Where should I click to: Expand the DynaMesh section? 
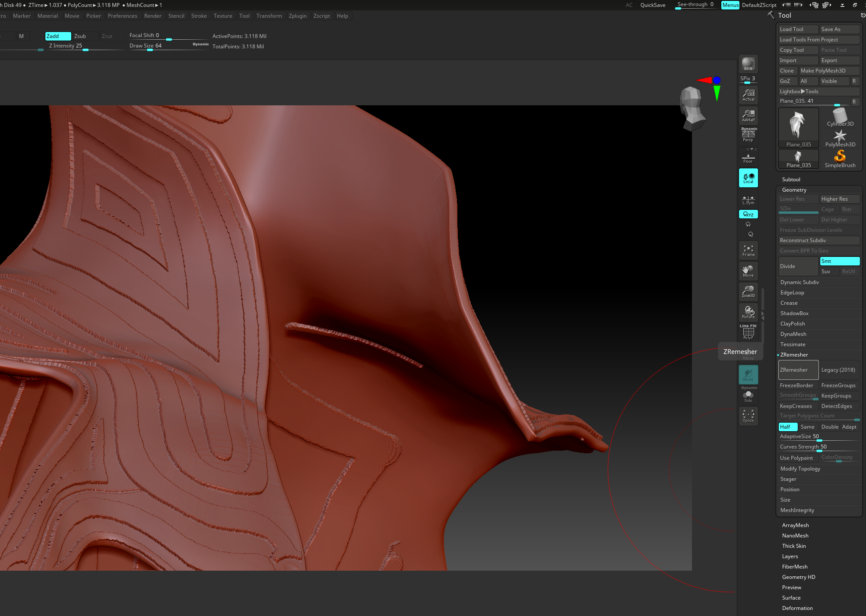(793, 334)
